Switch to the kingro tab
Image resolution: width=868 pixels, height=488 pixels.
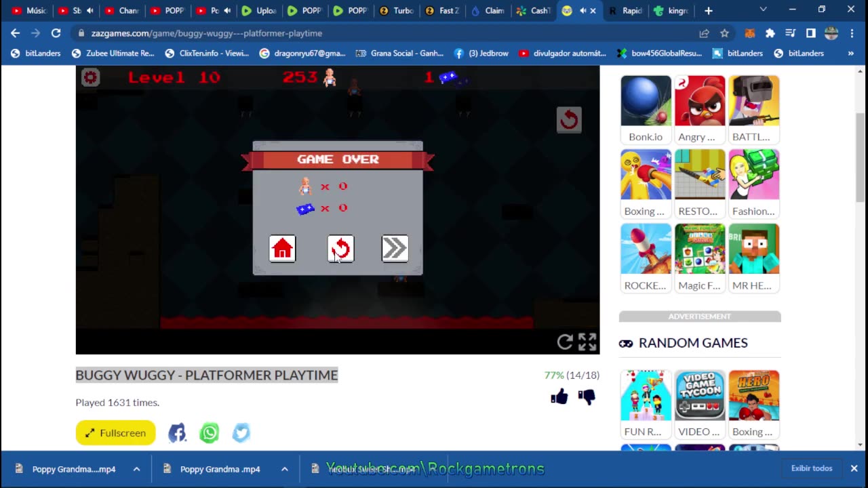tap(671, 10)
